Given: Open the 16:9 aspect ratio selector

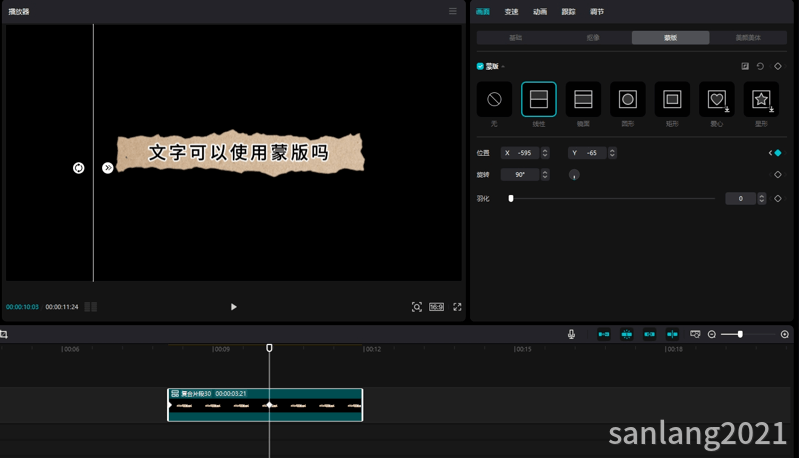Looking at the screenshot, I should (436, 307).
